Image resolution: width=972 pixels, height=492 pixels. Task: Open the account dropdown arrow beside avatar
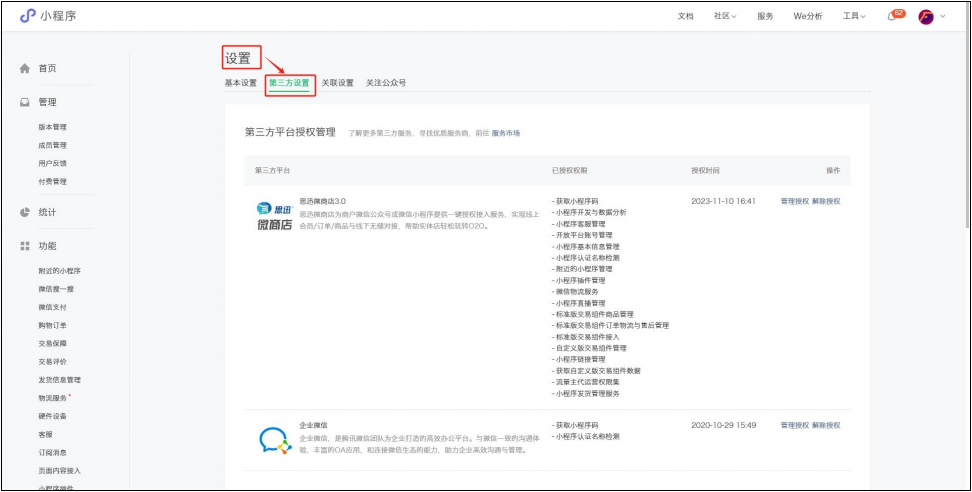pos(943,17)
